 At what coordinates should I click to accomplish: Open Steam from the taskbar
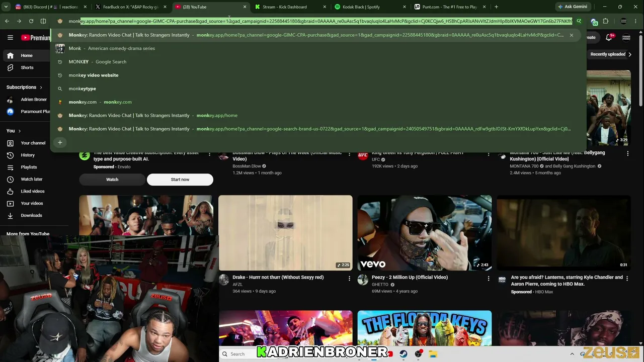[404, 354]
